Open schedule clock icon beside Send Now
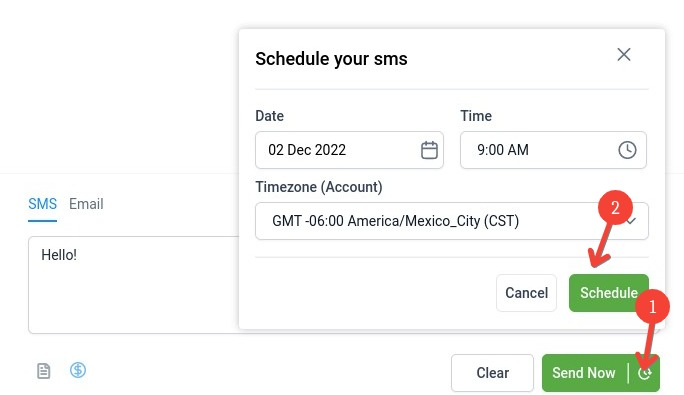This screenshot has height=395, width=684. pyautogui.click(x=644, y=373)
